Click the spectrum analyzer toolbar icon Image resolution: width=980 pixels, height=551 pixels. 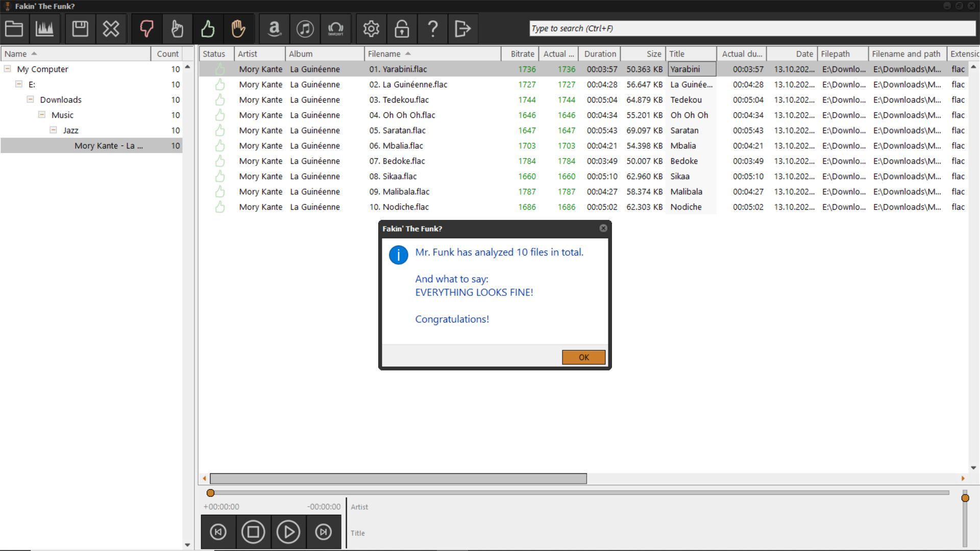click(44, 29)
